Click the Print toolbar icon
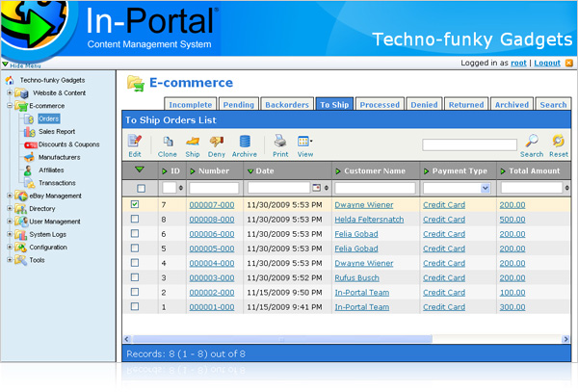Screen dimensions: 578x392 (x=280, y=141)
